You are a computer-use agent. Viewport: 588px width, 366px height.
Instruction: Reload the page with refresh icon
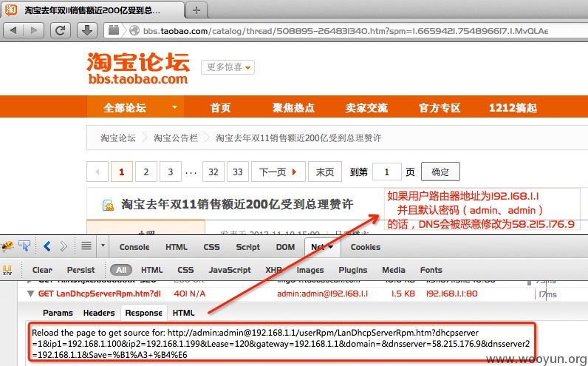[x=61, y=30]
